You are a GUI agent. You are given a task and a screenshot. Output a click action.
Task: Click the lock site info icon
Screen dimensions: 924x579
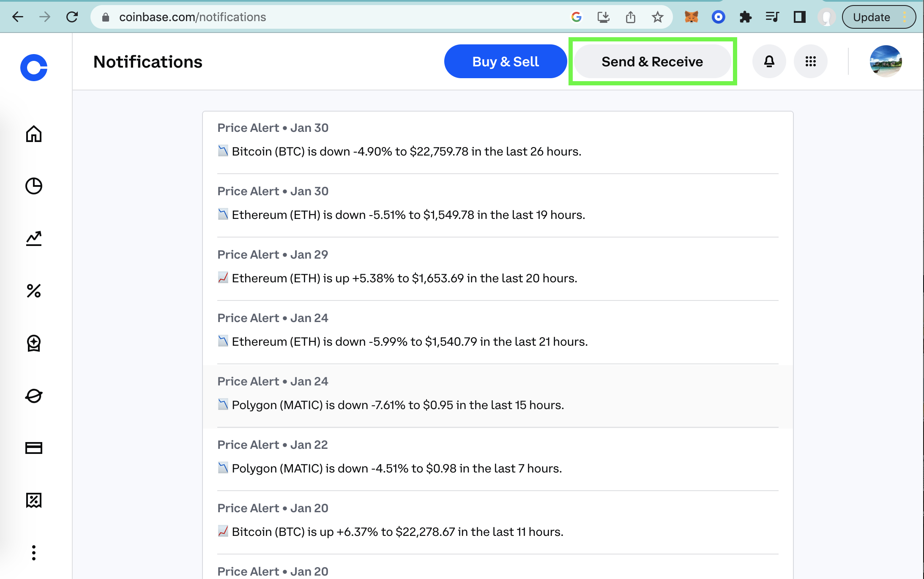(x=106, y=17)
